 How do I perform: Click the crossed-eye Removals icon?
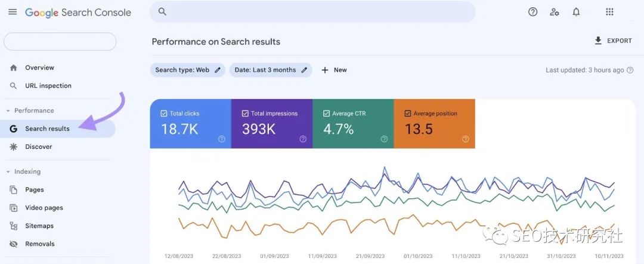(14, 244)
